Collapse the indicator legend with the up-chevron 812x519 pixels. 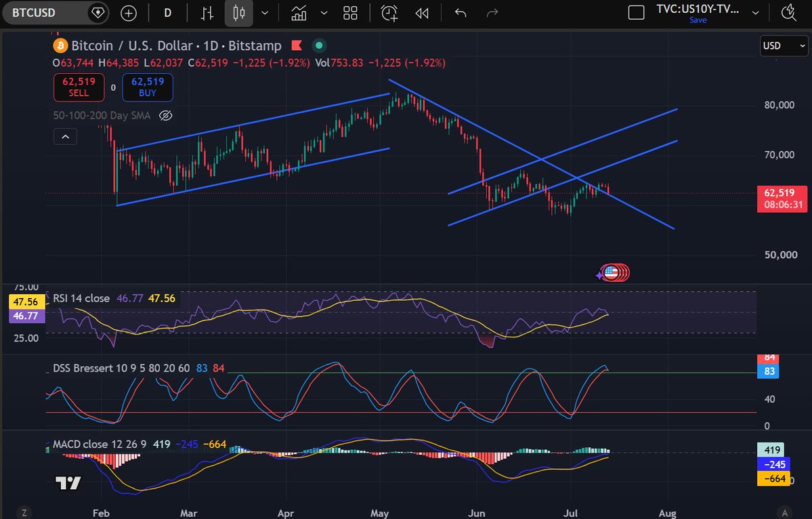[65, 137]
